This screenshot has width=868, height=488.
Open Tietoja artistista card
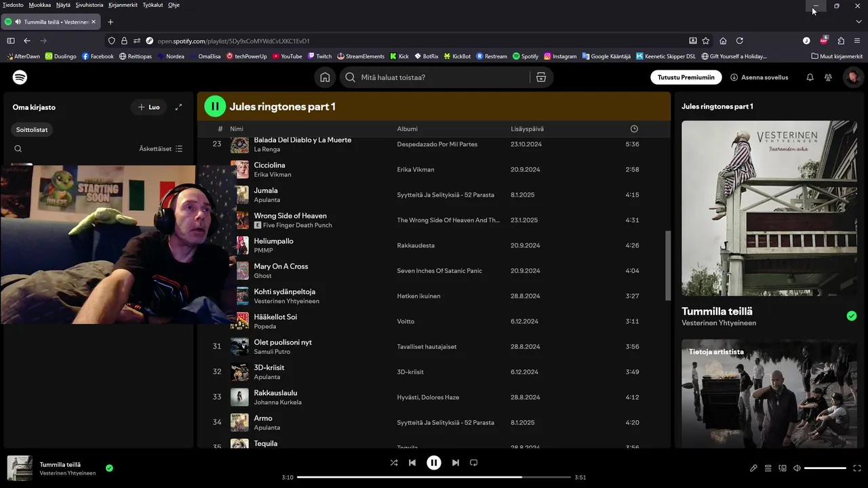[769, 393]
